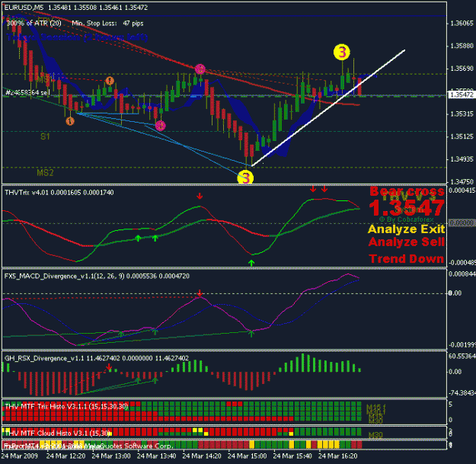The width and height of the screenshot is (476, 464).
Task: Click the '24 Mar 2009' date on the time axis
Action: coord(20,456)
